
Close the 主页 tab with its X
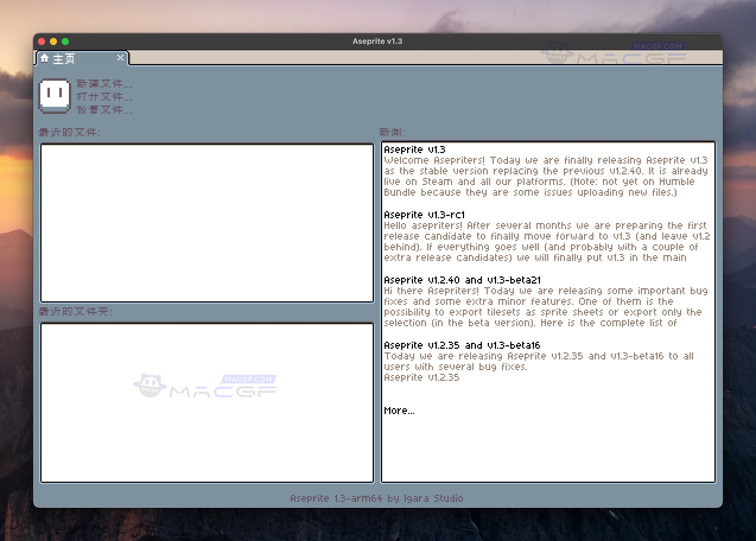point(120,57)
